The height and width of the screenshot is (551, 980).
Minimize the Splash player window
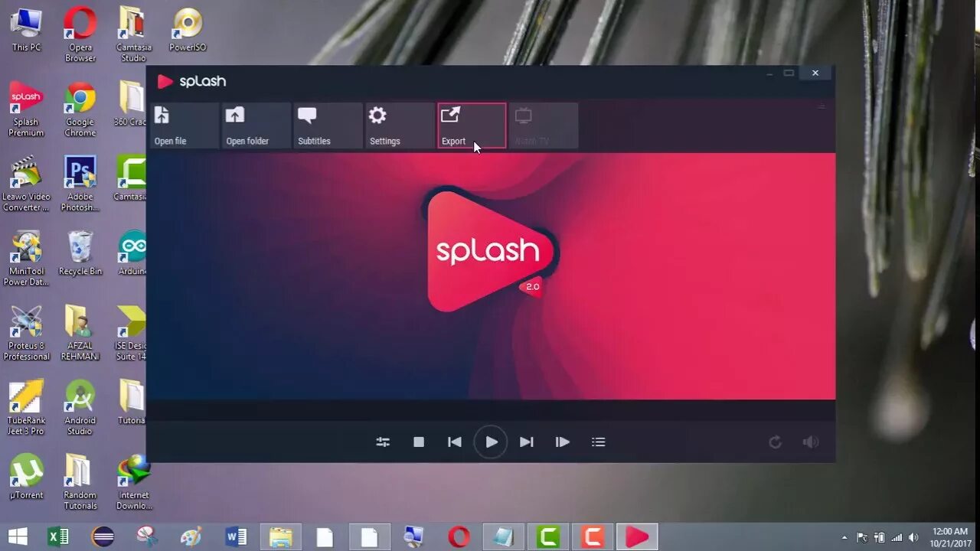[x=769, y=73]
